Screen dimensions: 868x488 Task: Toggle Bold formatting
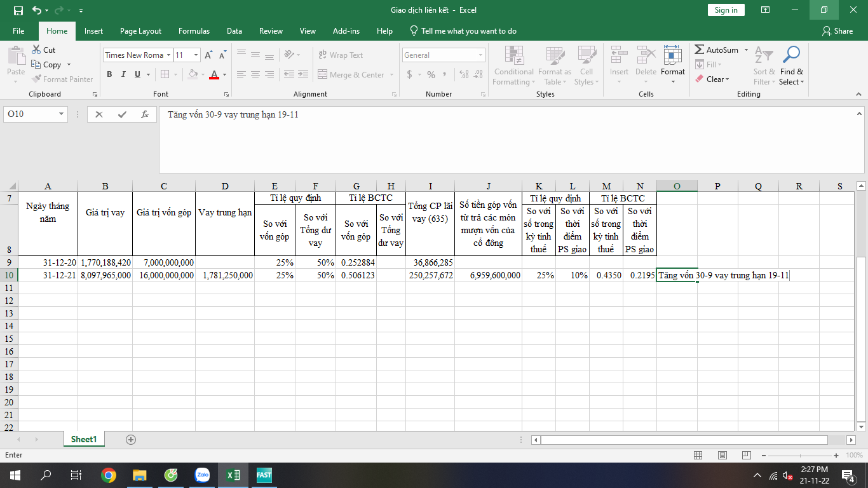click(109, 74)
